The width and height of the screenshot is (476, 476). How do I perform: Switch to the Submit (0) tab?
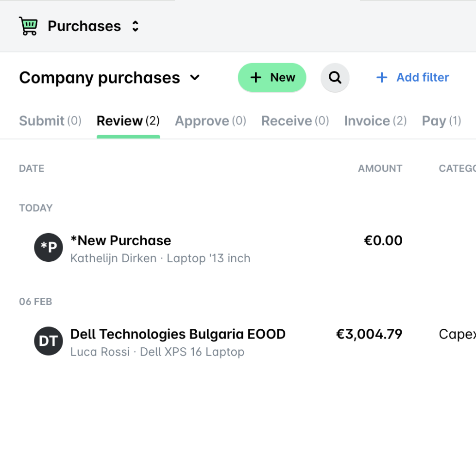tap(51, 121)
